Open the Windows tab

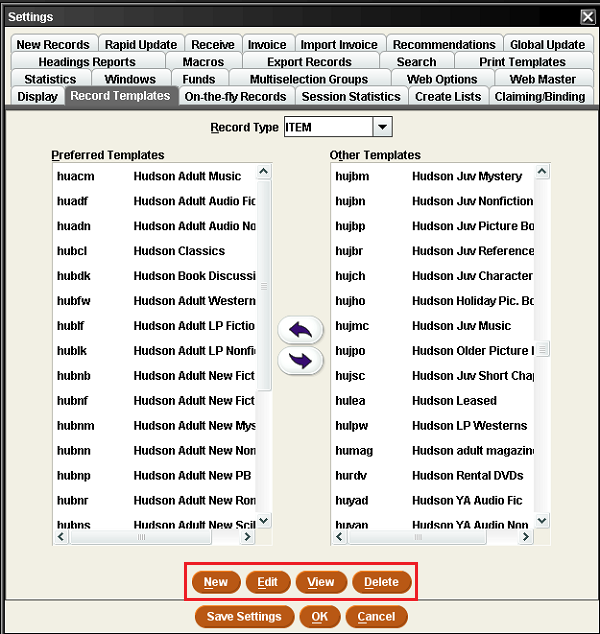click(x=130, y=79)
